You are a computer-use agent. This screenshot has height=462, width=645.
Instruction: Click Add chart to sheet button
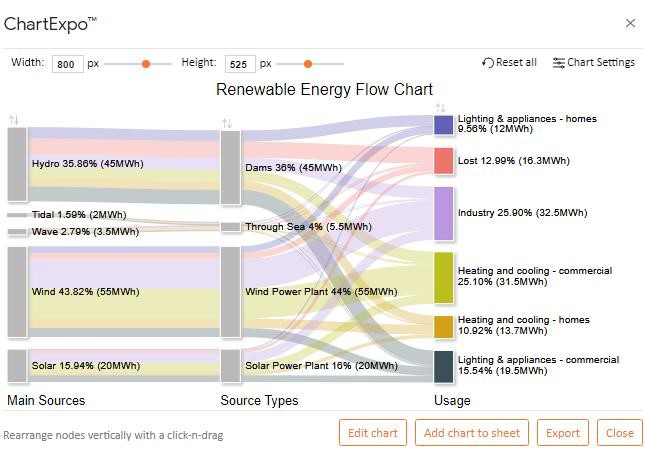tap(472, 433)
